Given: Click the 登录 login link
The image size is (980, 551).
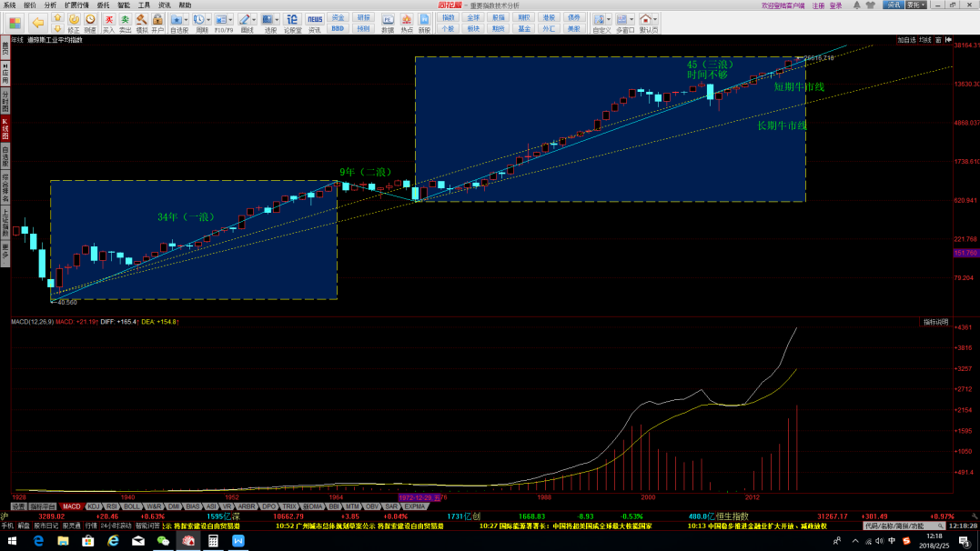Looking at the screenshot, I should 835,5.
